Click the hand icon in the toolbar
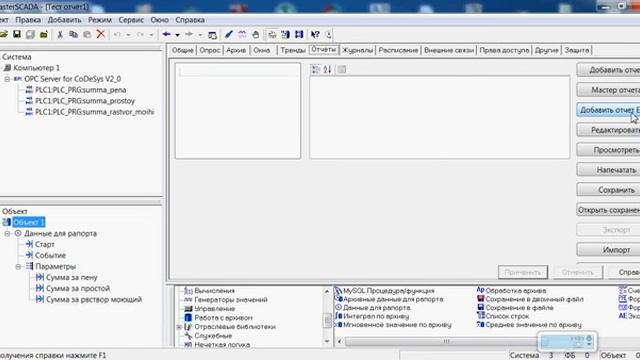640x360 pixels. 256,35
